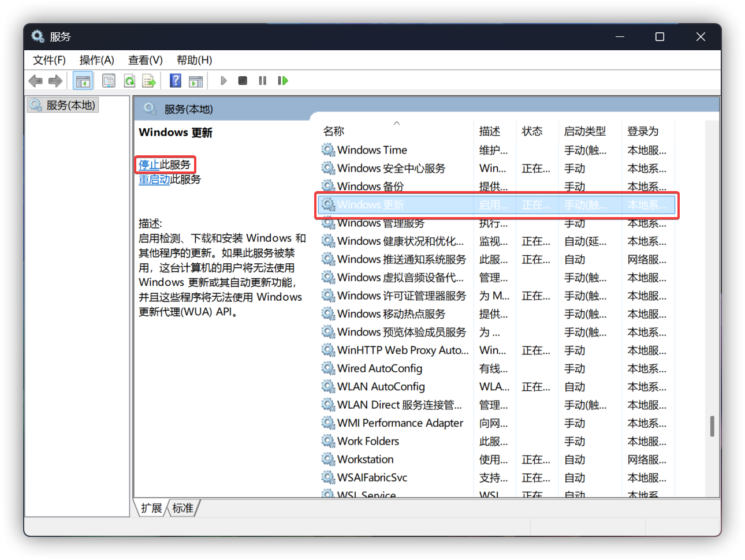This screenshot has height=560, width=745.
Task: Switch to the 扩展 tab
Action: click(151, 508)
